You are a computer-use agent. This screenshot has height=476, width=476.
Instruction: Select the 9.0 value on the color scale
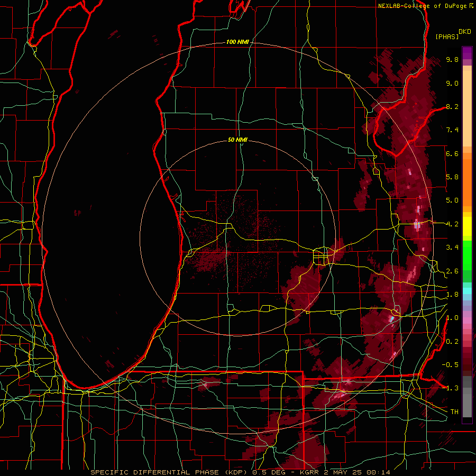coord(452,83)
